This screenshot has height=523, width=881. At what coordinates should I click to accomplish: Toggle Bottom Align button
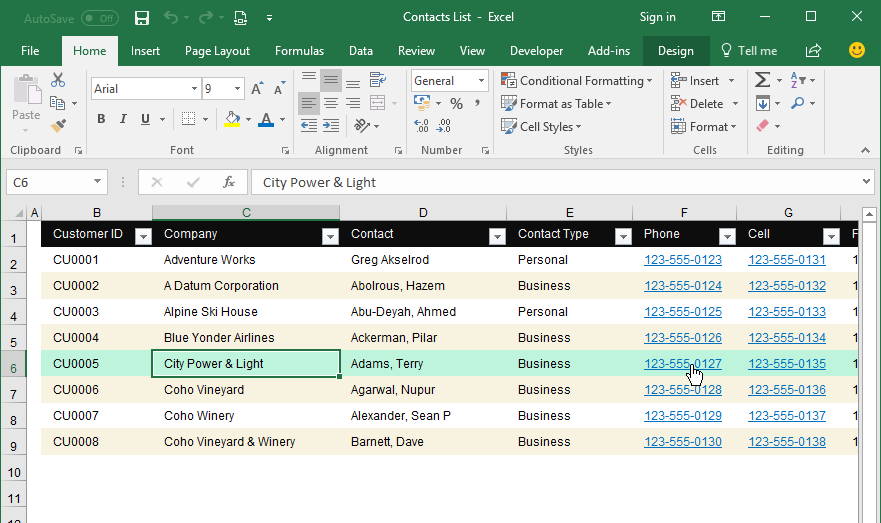(x=353, y=84)
